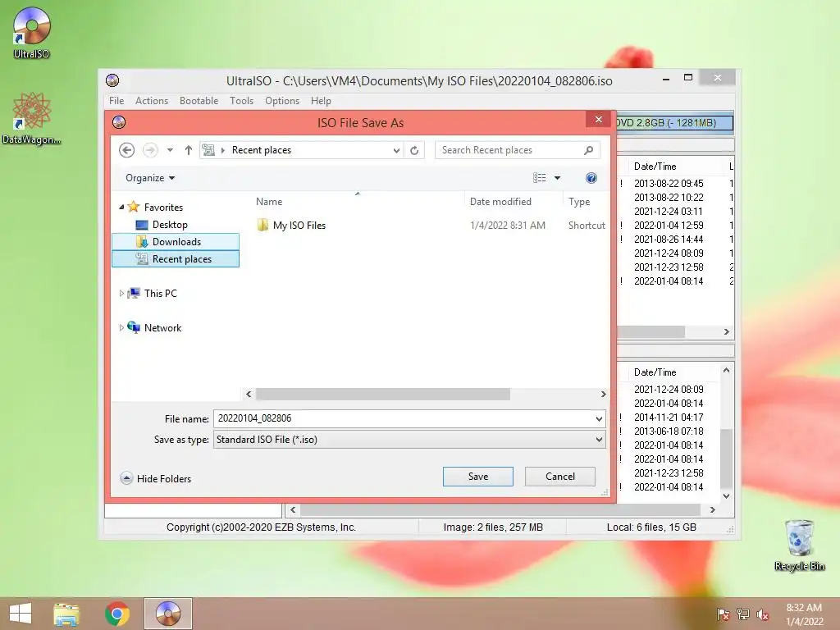840x630 pixels.
Task: Collapse the Favorites tree node
Action: click(121, 207)
